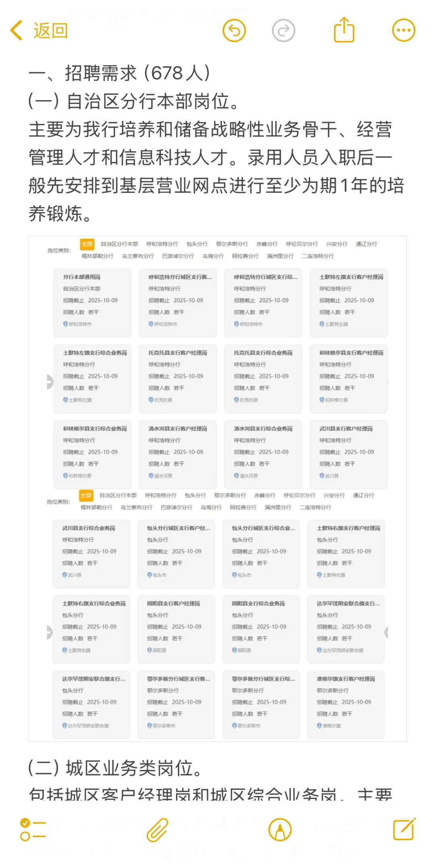Tap the 清水河县支行综合业务岗 card title
Viewport: 435px width, 868px height.
[x=263, y=429]
